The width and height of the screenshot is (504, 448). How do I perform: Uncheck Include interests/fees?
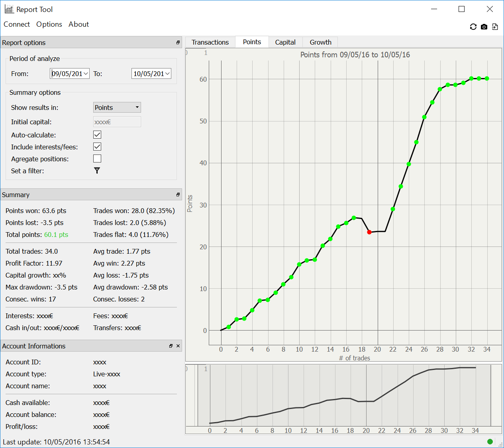[x=97, y=147]
